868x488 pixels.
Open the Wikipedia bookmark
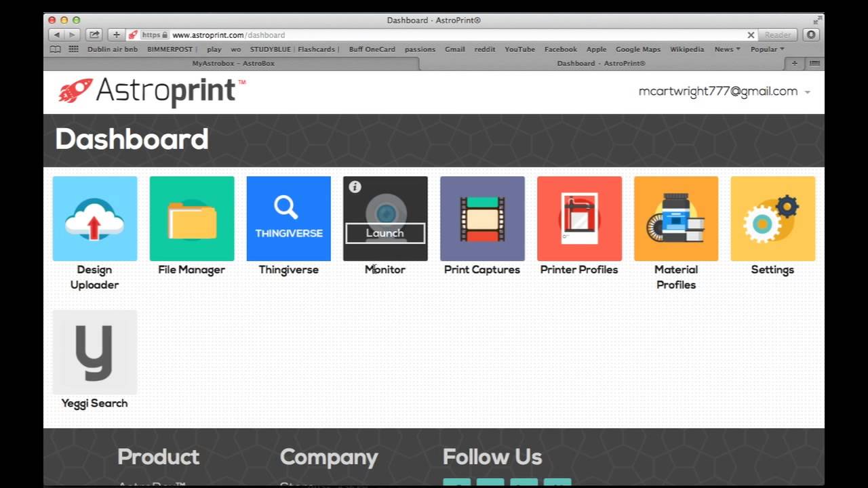687,49
